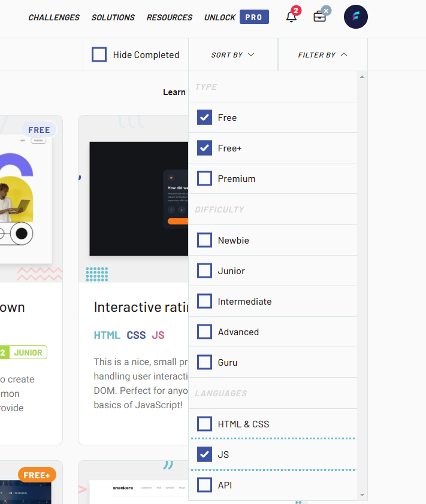Open the user profile avatar

355,17
